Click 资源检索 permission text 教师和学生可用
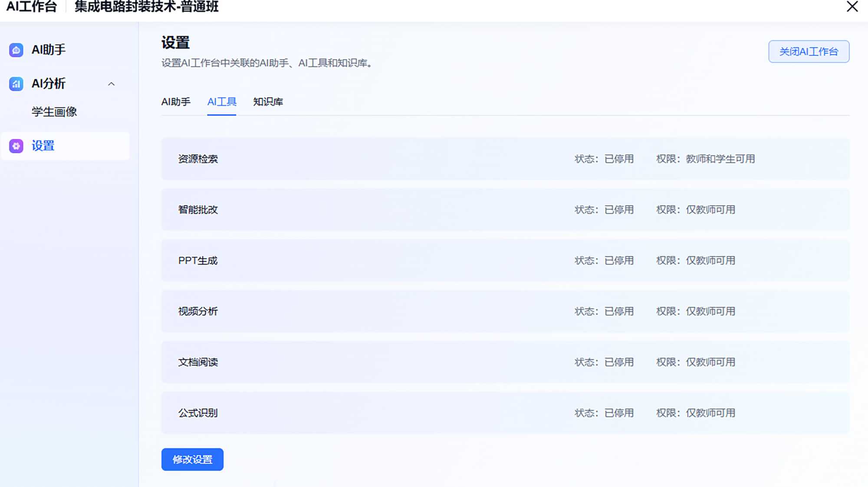The width and height of the screenshot is (868, 487). coord(720,159)
